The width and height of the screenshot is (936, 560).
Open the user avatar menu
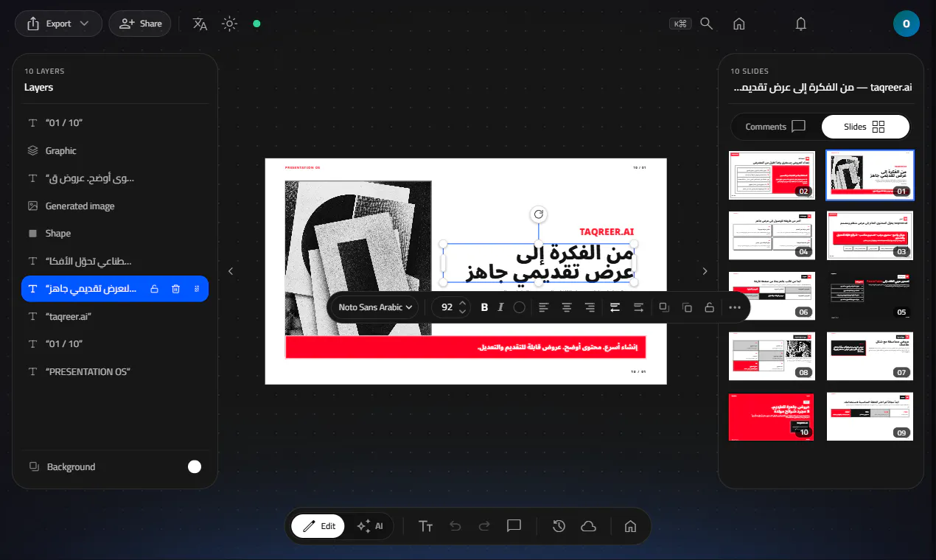coord(906,24)
